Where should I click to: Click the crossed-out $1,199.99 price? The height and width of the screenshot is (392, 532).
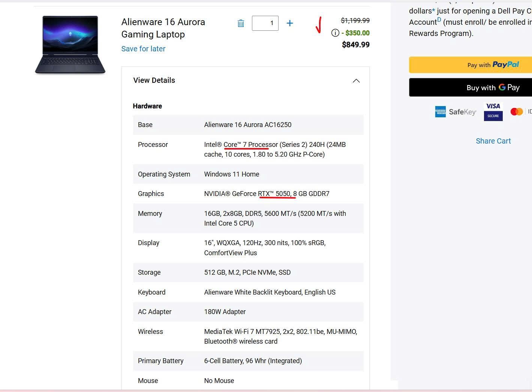(355, 20)
